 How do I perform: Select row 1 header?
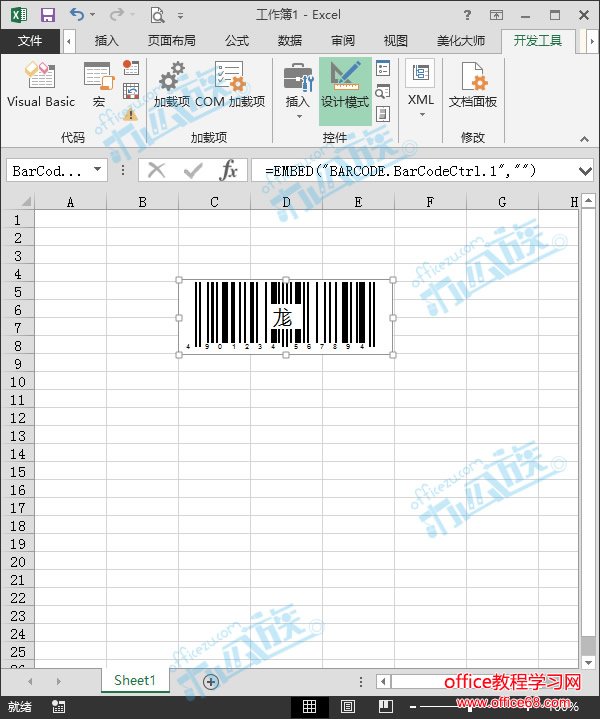pyautogui.click(x=18, y=220)
